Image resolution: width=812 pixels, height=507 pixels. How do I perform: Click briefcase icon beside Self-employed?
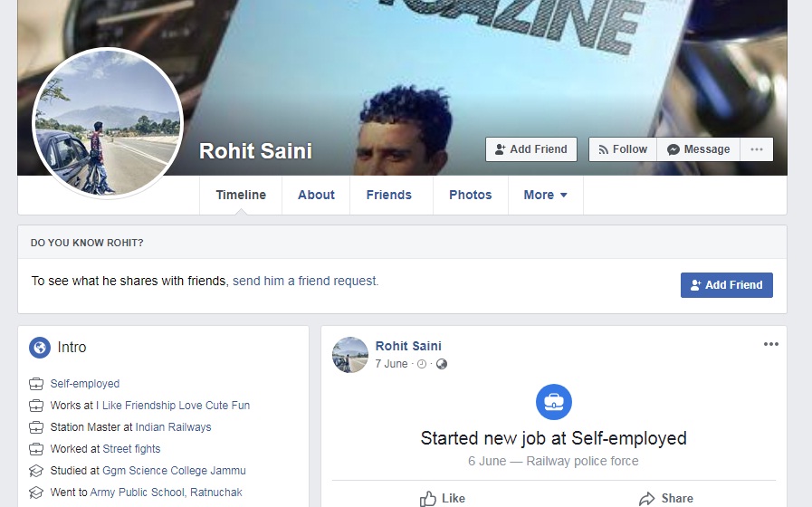36,384
